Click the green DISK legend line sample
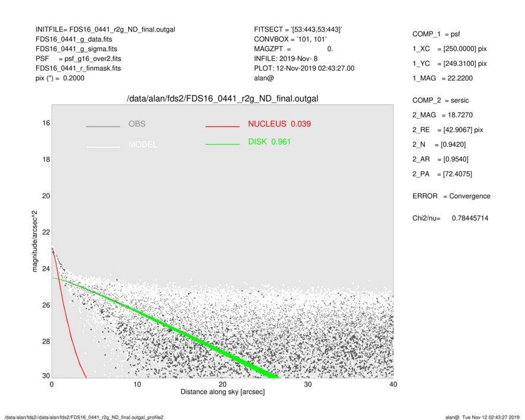Viewport: 525px width, 420px height. 222,144
